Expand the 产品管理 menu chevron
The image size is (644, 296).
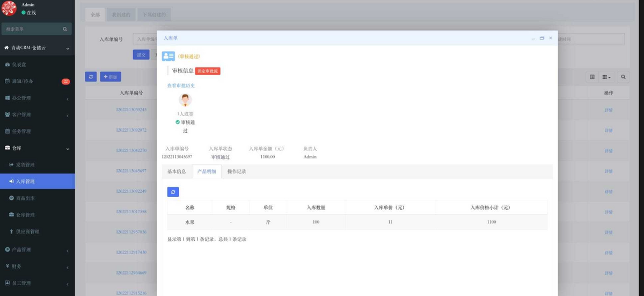[68, 250]
